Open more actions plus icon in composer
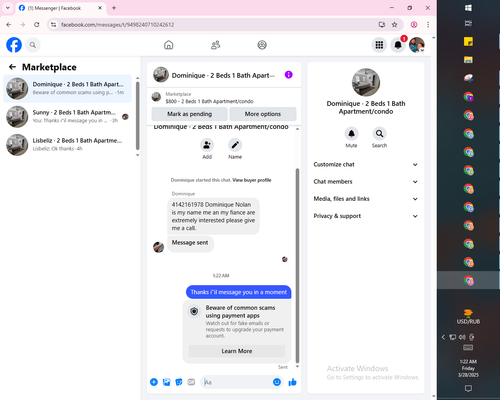The image size is (500, 400). 154,382
